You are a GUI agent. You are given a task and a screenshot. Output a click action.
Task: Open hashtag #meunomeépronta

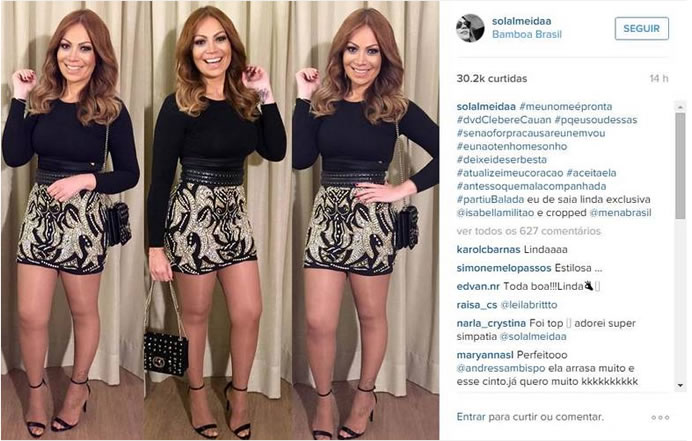[566, 106]
